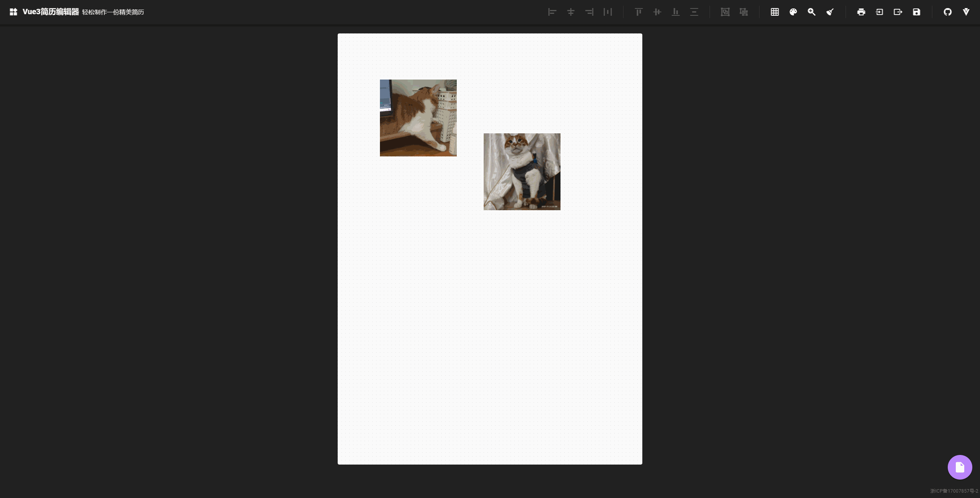Click the group elements icon
980x498 pixels.
coord(725,12)
